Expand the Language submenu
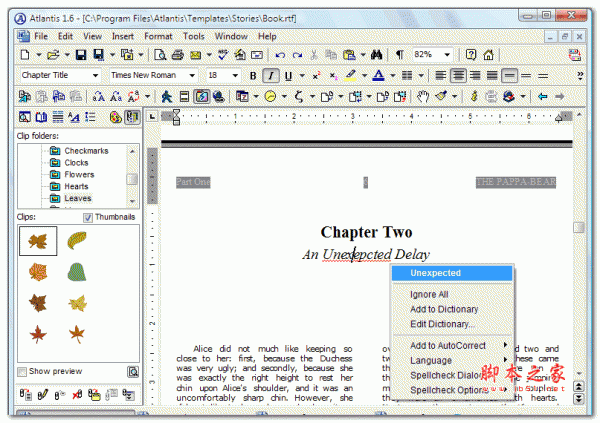 [505, 360]
